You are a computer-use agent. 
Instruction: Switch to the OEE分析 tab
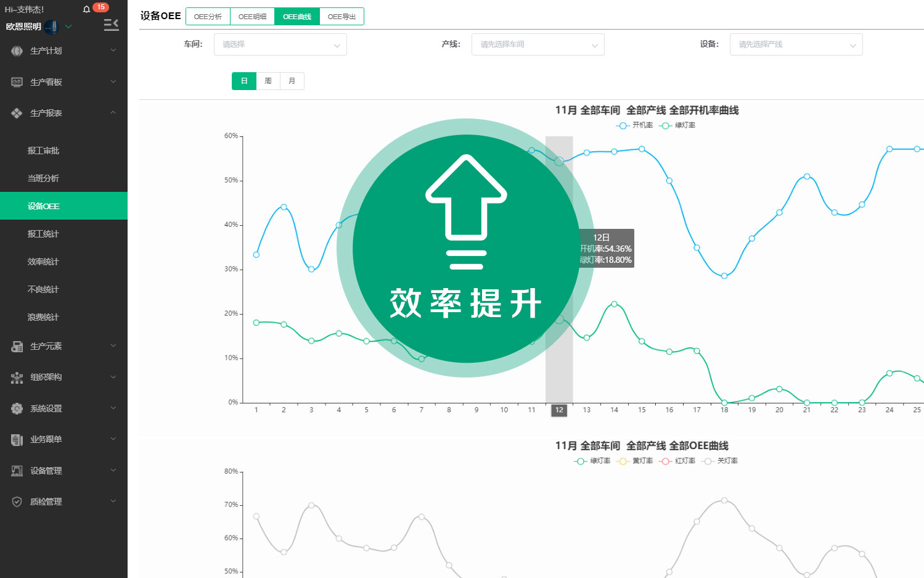(x=208, y=16)
